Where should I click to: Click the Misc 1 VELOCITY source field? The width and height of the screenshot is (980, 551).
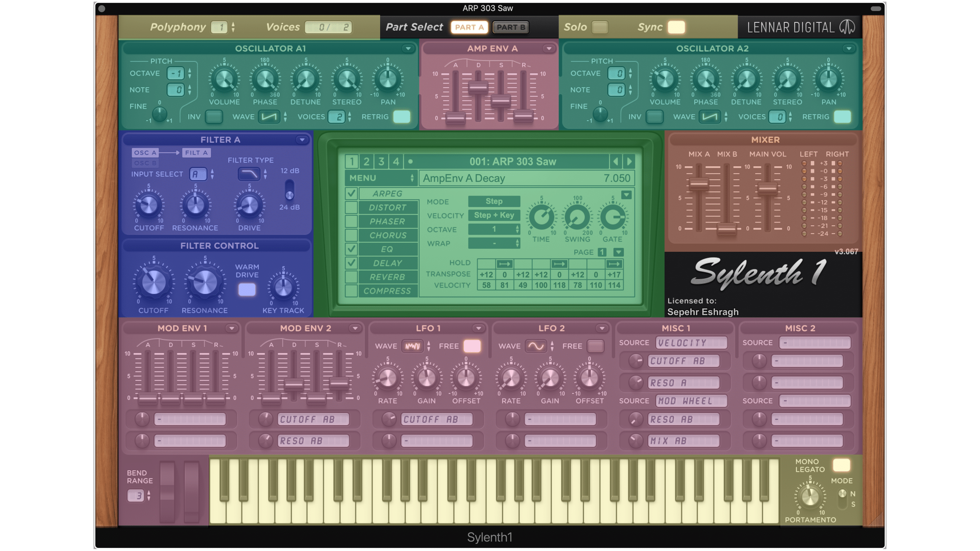point(691,343)
